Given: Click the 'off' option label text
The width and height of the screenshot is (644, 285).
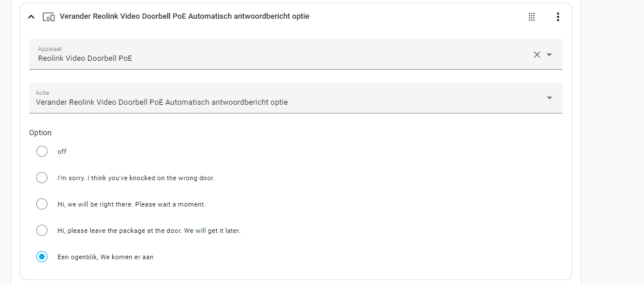Looking at the screenshot, I should tap(62, 152).
